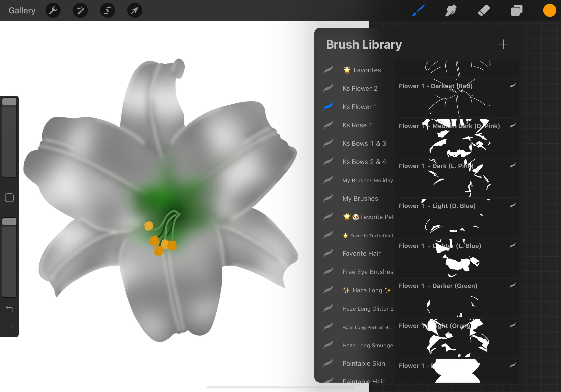Create a new brush with the plus button

pos(504,44)
